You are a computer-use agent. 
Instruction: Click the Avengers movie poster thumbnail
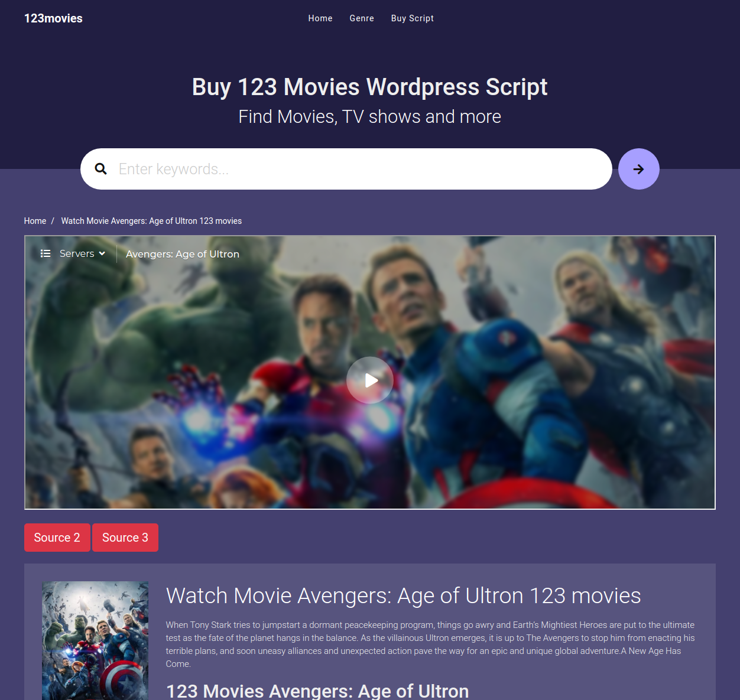(95, 640)
